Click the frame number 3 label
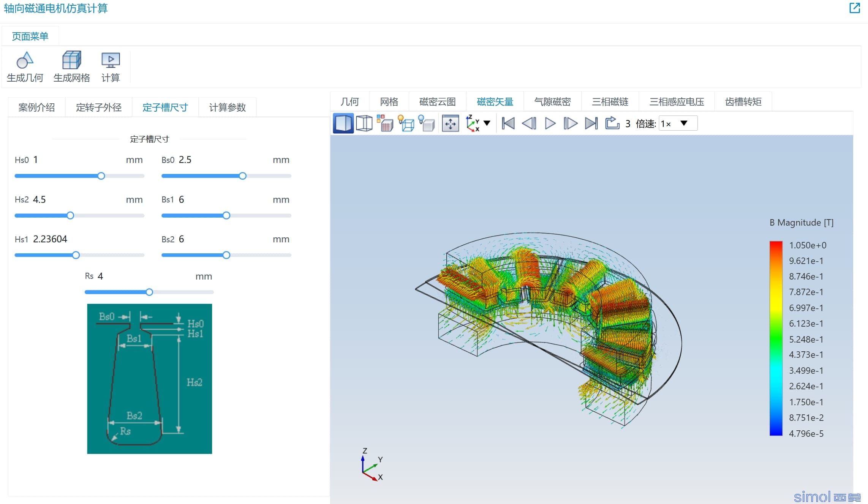 point(628,124)
